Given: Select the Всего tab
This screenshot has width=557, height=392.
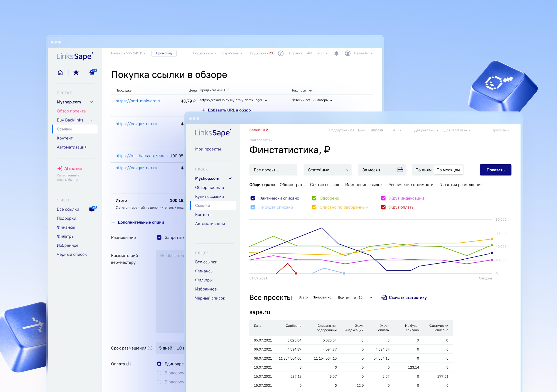Looking at the screenshot, I should pos(303,297).
